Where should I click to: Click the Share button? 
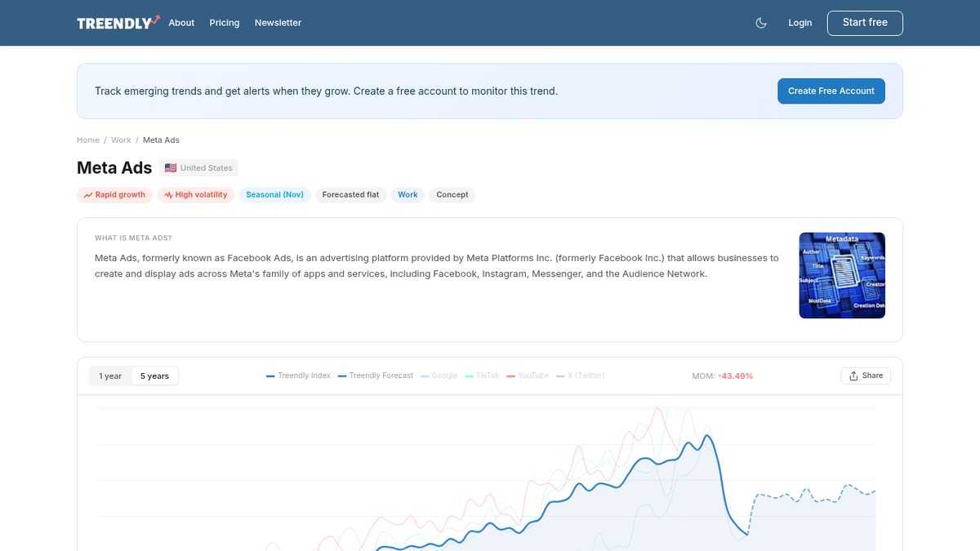tap(866, 375)
